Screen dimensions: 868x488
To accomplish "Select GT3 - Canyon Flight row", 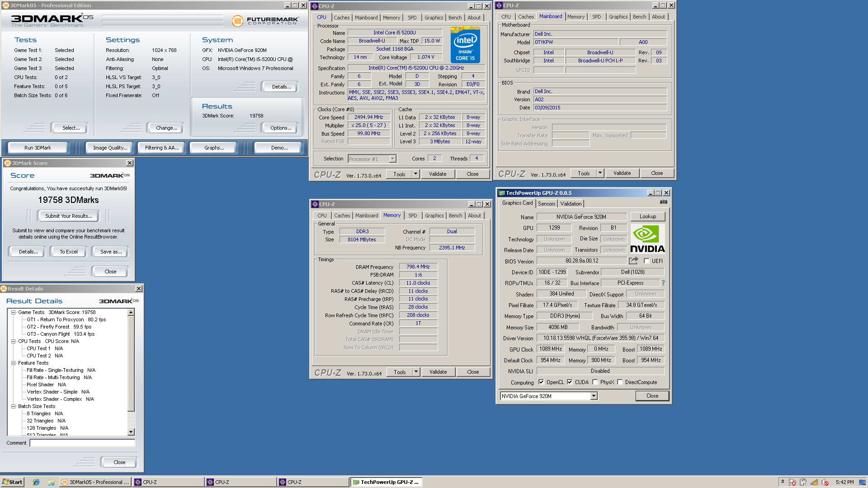I will click(x=61, y=334).
